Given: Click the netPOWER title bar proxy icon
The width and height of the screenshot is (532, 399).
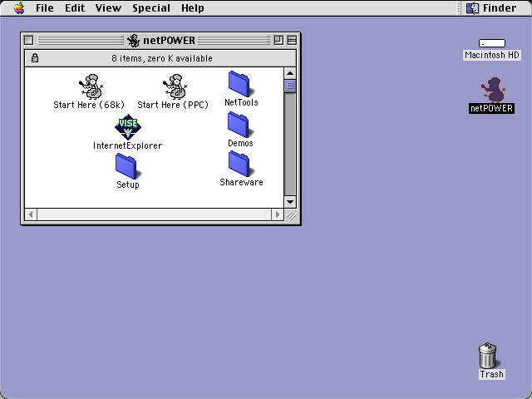Looking at the screenshot, I should pyautogui.click(x=133, y=41).
